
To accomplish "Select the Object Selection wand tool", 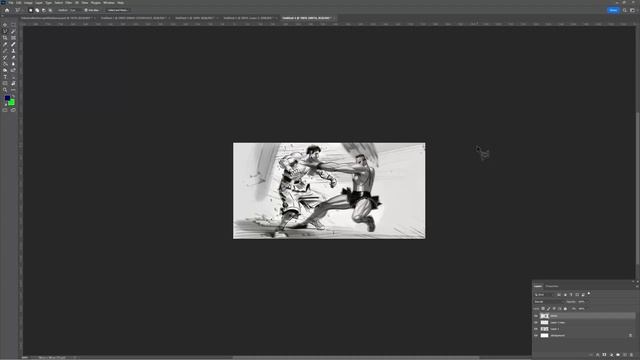I will (13, 31).
